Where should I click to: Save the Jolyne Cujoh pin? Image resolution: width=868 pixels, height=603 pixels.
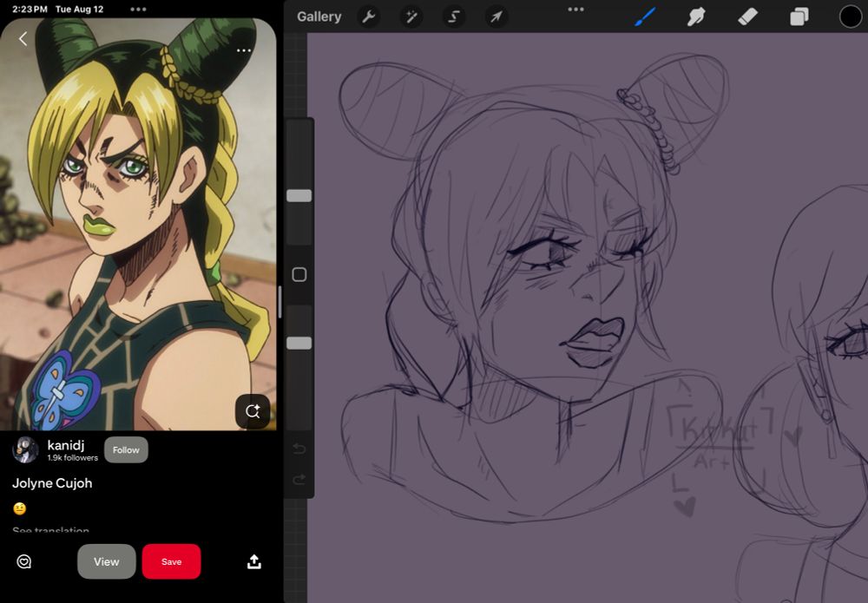[x=172, y=561]
